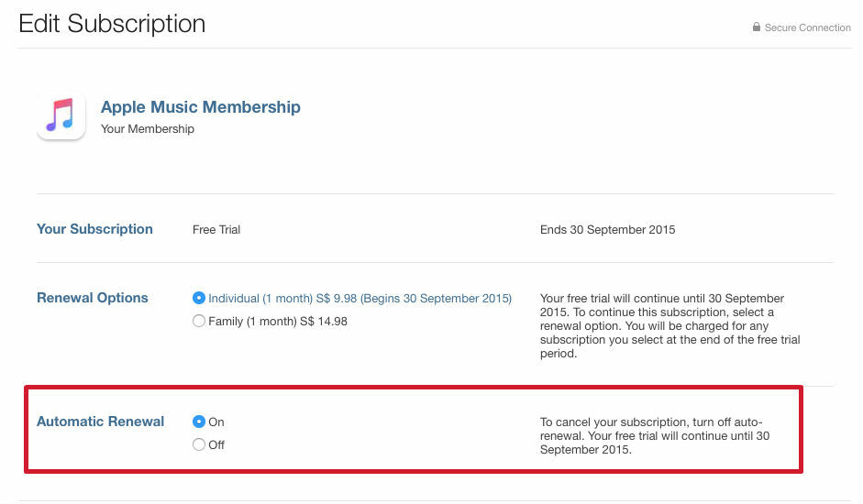Turn Automatic Renewal on

[199, 422]
